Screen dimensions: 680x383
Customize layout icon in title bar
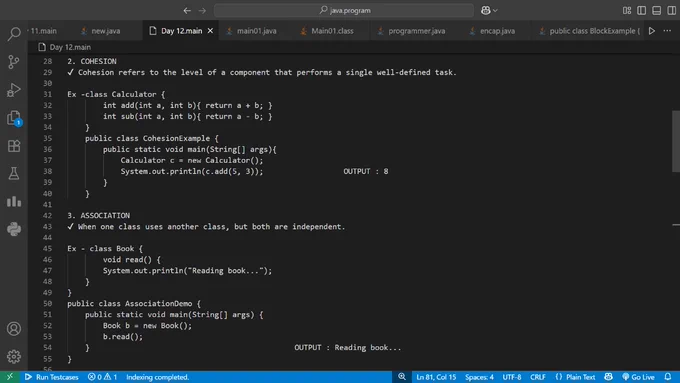[x=627, y=10]
